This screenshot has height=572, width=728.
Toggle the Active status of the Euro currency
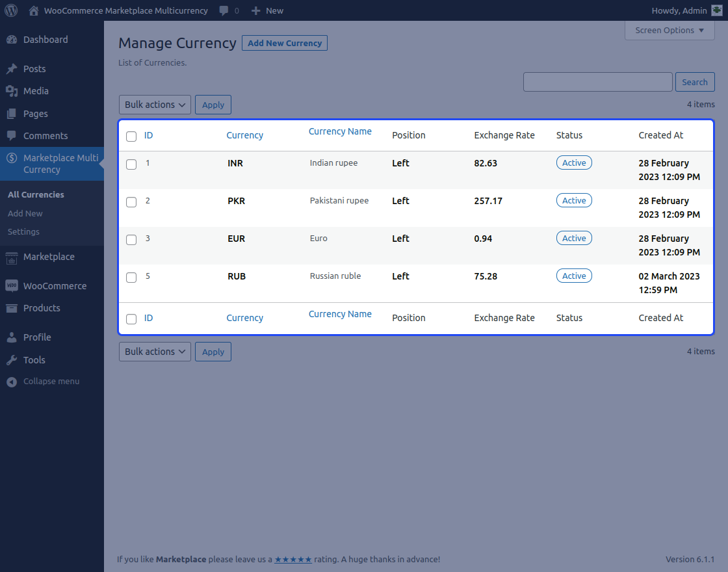(574, 238)
